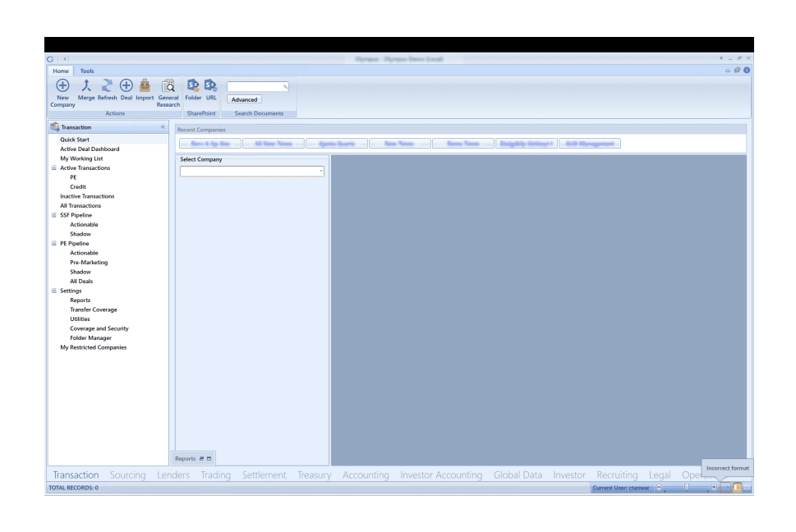
Task: Open the Sourcing module tab
Action: [x=127, y=475]
